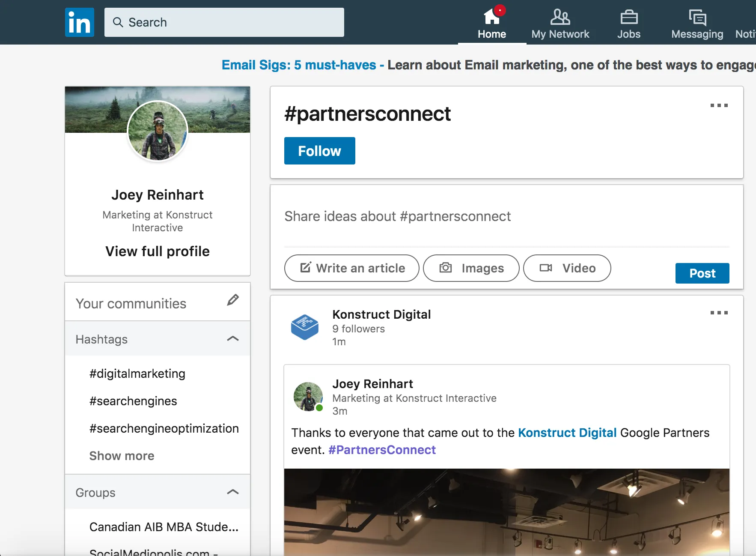The image size is (756, 556).
Task: Click the camcorder icon on Video
Action: [546, 268]
